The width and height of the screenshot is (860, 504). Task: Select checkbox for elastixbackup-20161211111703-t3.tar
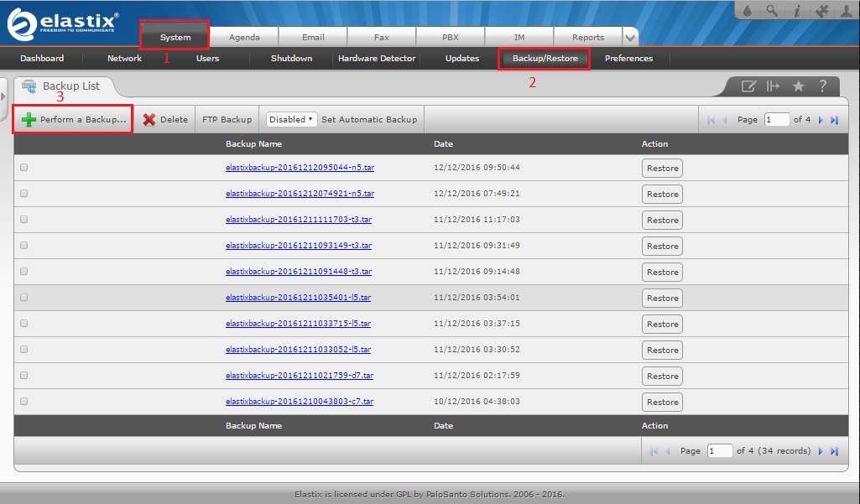pyautogui.click(x=23, y=220)
